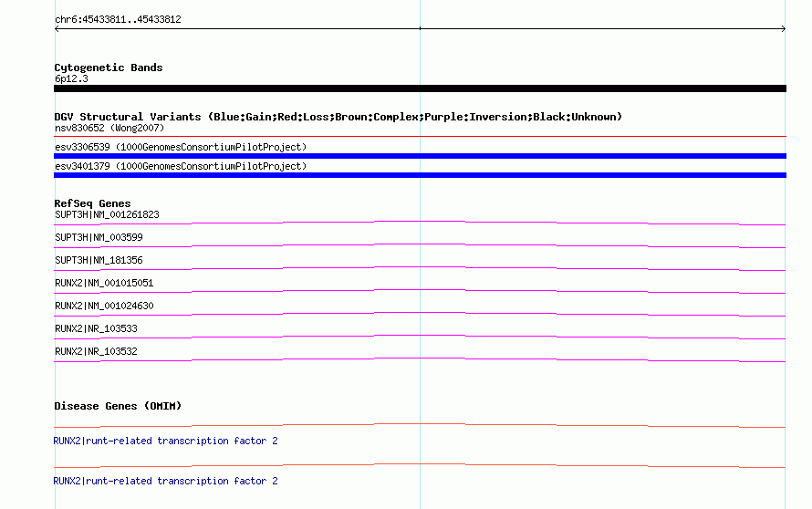Click the second orange OMIM gene line

(420, 465)
